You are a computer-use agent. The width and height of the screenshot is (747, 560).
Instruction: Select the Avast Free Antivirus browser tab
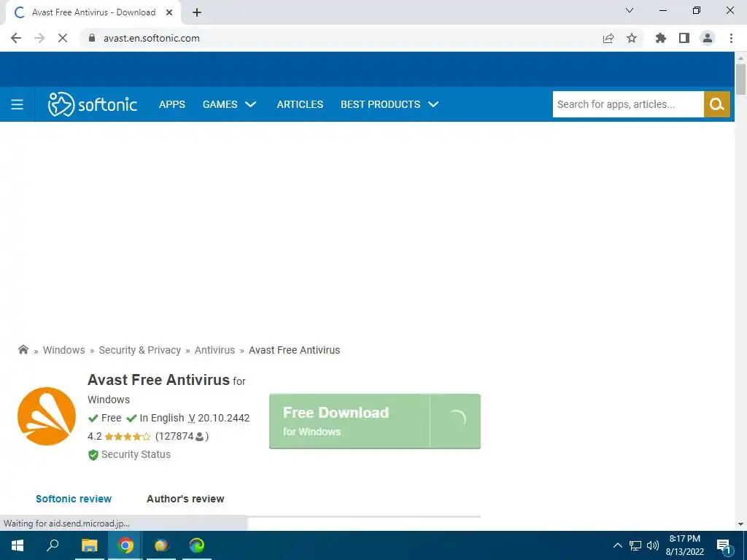click(93, 12)
